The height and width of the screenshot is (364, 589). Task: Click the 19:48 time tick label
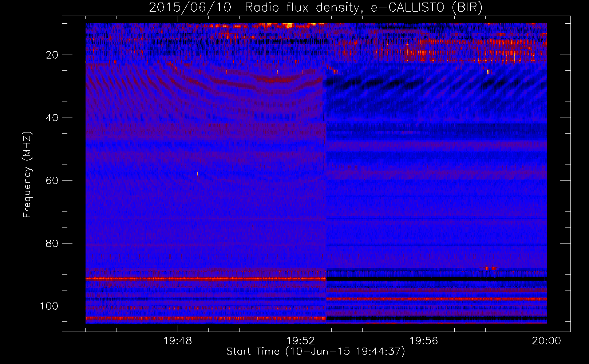coord(178,341)
